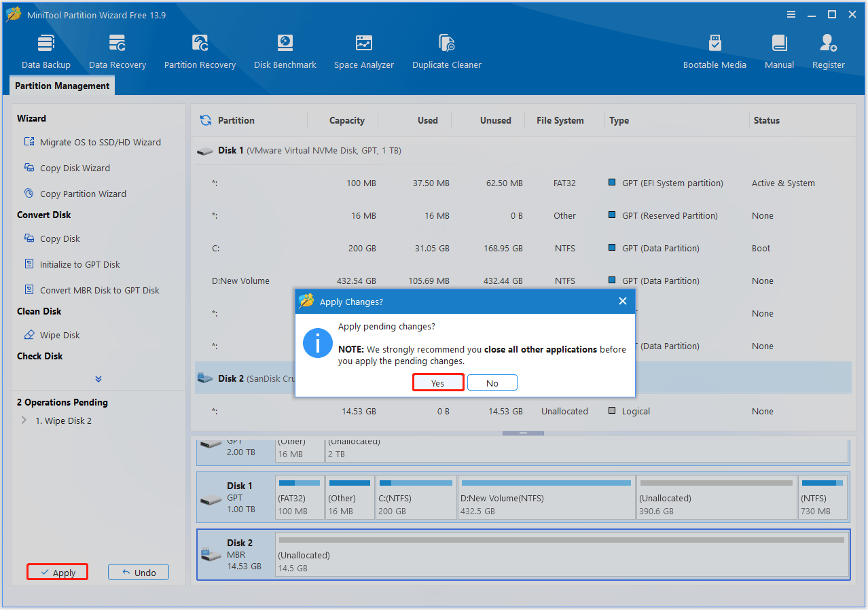868x610 pixels.
Task: Sort by Used column header
Action: pos(427,120)
